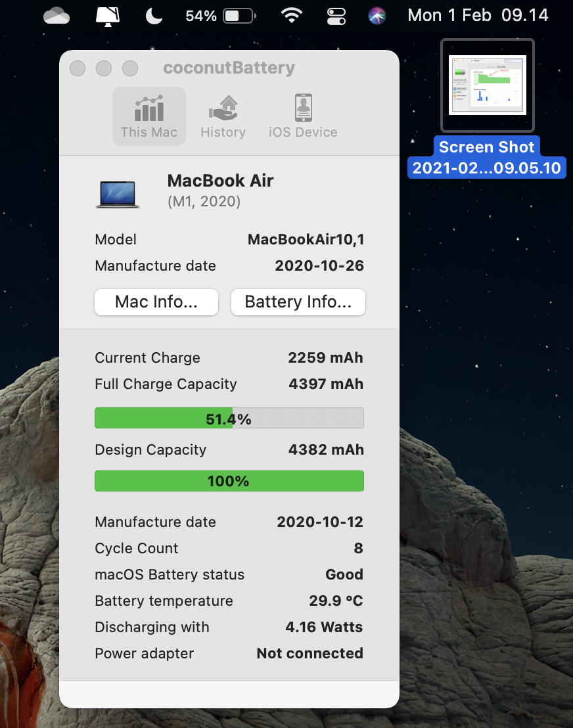Click the Battery Info... button
Screen dimensions: 573x728
click(298, 302)
